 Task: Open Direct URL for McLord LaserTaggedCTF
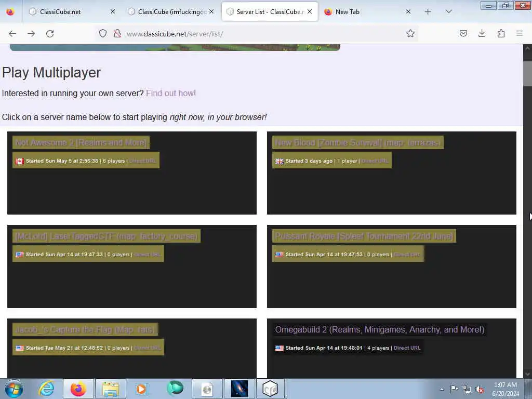[147, 255]
